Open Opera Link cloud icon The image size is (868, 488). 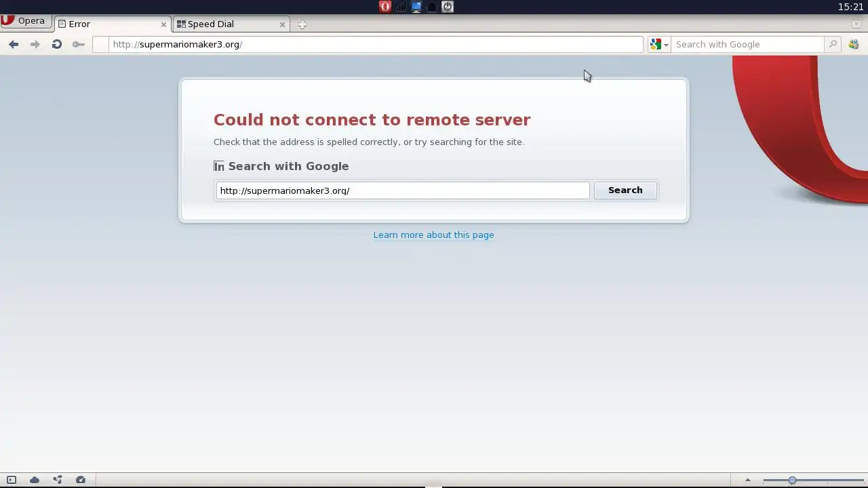point(35,480)
